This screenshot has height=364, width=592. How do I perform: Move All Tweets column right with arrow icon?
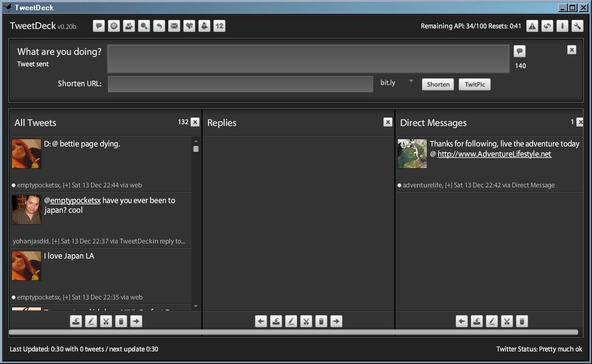point(136,321)
